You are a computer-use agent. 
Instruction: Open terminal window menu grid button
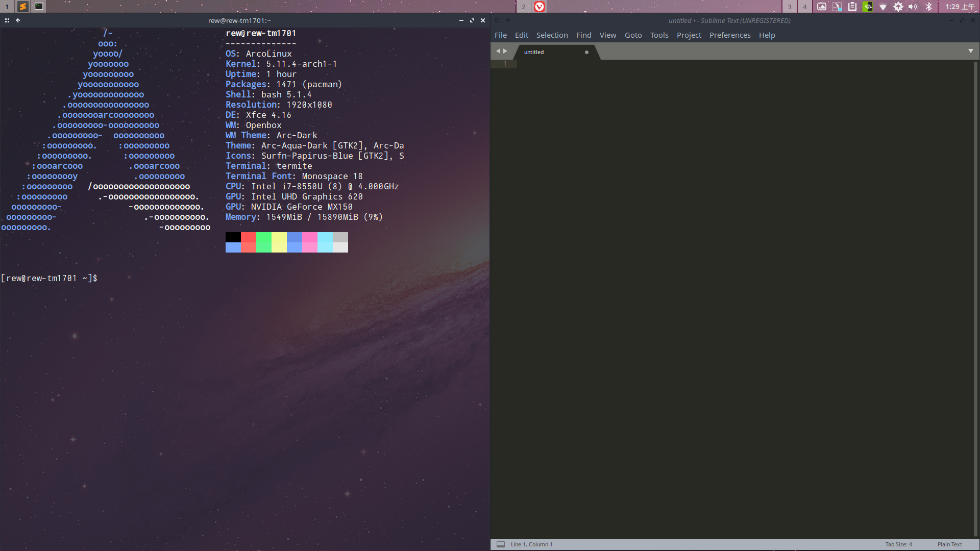(x=7, y=20)
